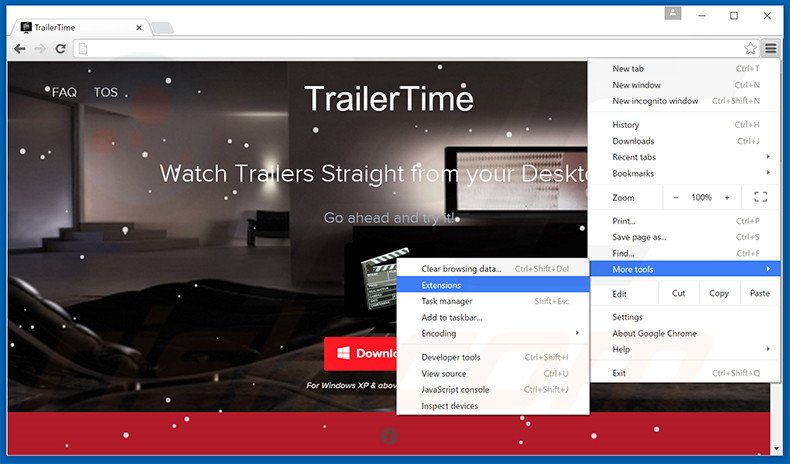The image size is (790, 464).
Task: Open JavaScript console from submenu
Action: click(x=493, y=389)
